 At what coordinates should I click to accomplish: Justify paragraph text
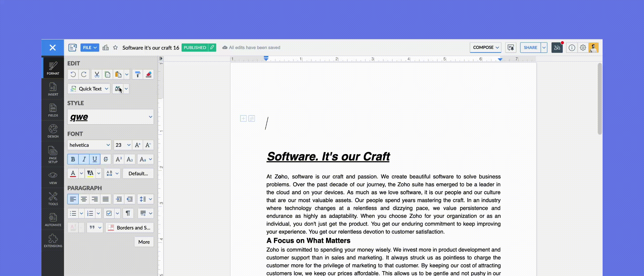tap(106, 199)
